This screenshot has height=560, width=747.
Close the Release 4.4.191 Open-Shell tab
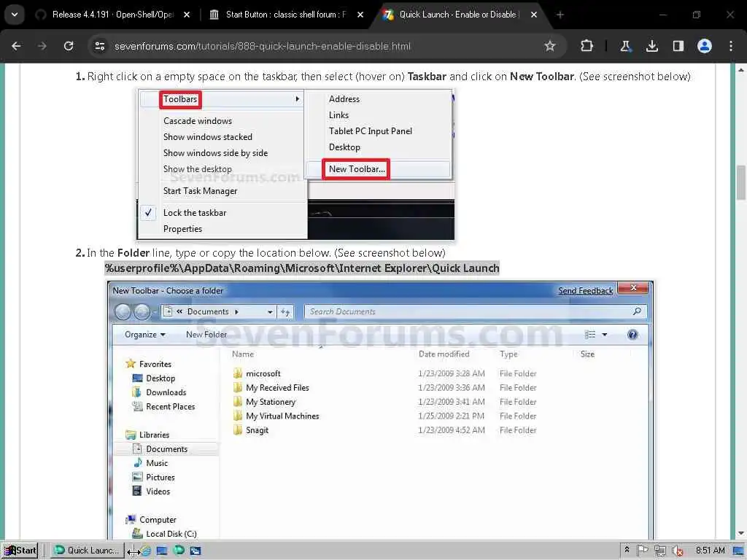point(187,15)
